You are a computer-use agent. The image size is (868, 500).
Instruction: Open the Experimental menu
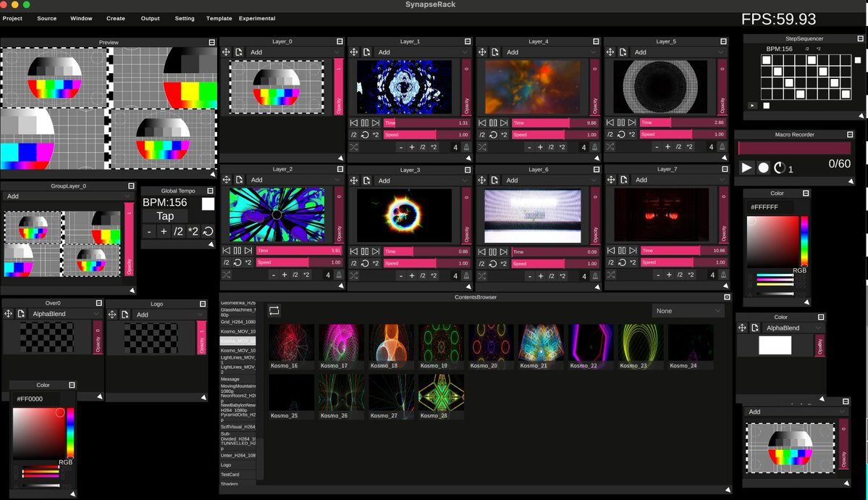pyautogui.click(x=257, y=18)
